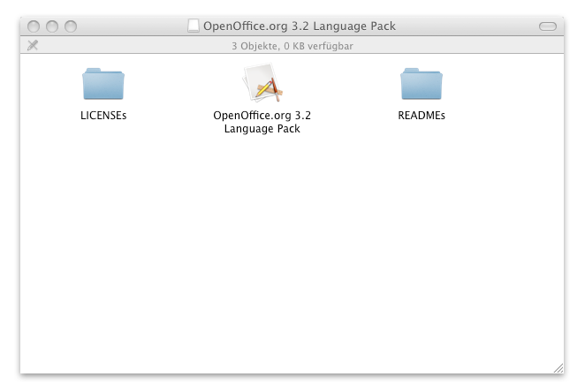Select the READMEs folder icon

[422, 84]
